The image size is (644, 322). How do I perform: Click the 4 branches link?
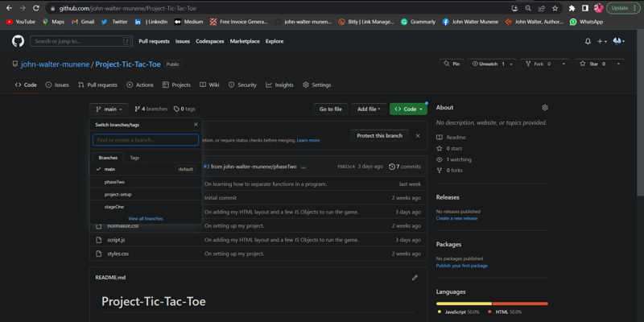point(151,109)
